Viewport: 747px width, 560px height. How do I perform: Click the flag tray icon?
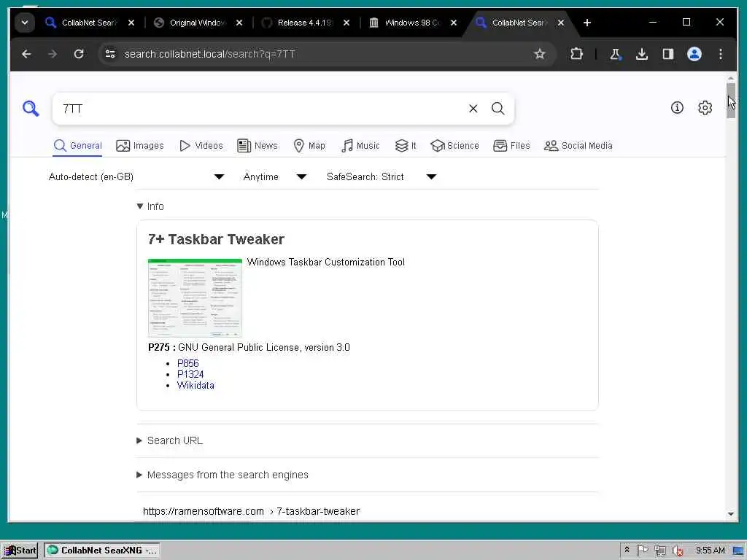pyautogui.click(x=642, y=551)
